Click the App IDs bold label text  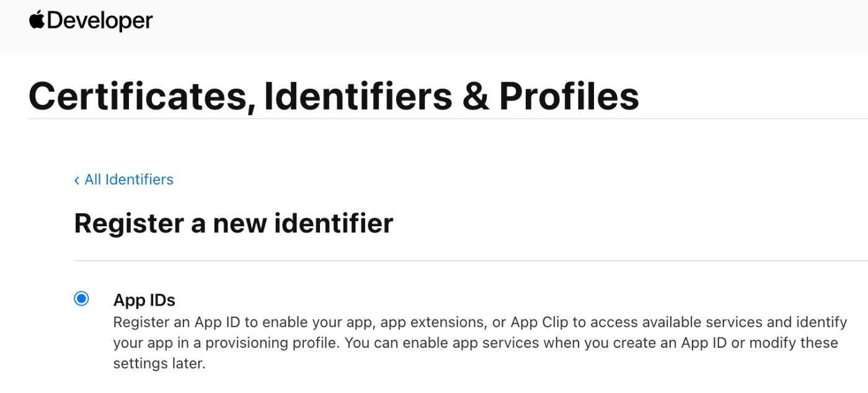(144, 300)
